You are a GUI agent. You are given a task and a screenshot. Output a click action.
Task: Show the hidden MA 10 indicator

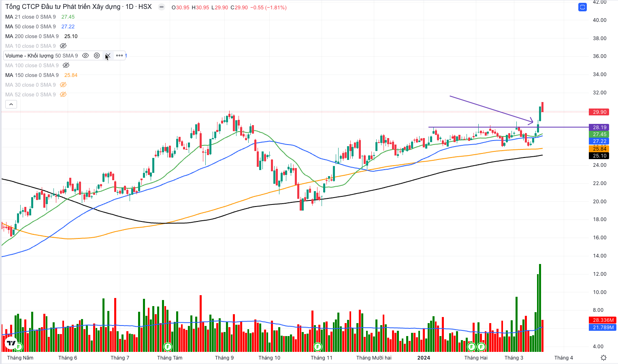63,46
